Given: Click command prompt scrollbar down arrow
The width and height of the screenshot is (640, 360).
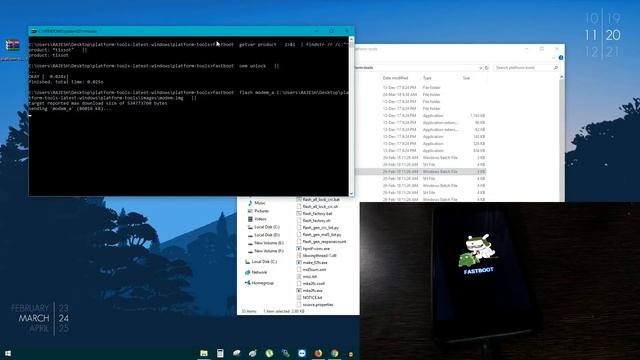Looking at the screenshot, I should 351,194.
